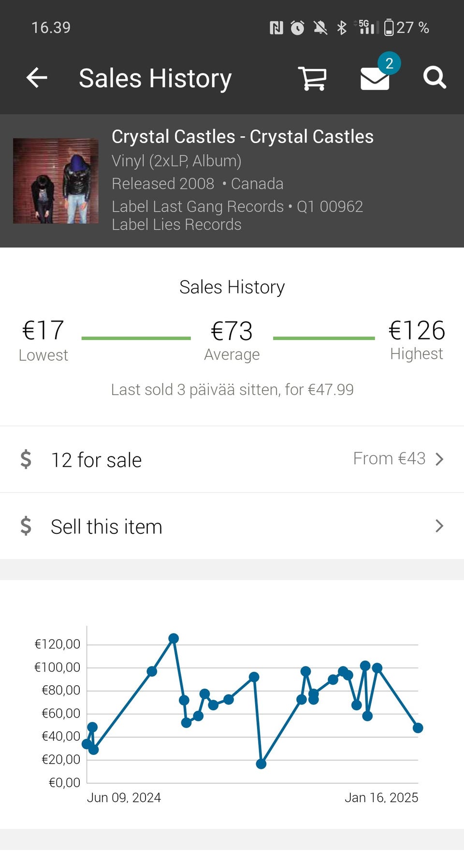Select the last data point on sales chart
The image size is (464, 868).
[418, 728]
